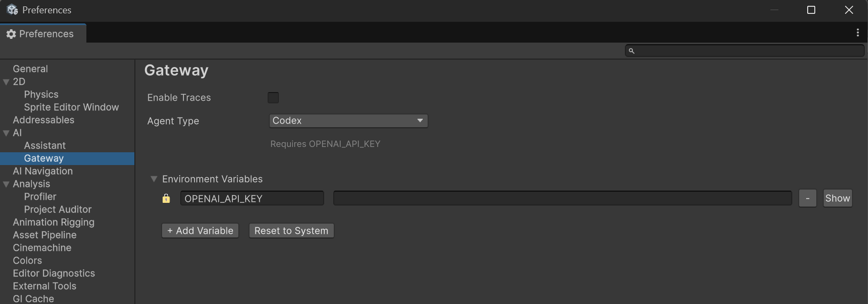Click the Enable Traces label
The height and width of the screenshot is (304, 868).
point(179,97)
